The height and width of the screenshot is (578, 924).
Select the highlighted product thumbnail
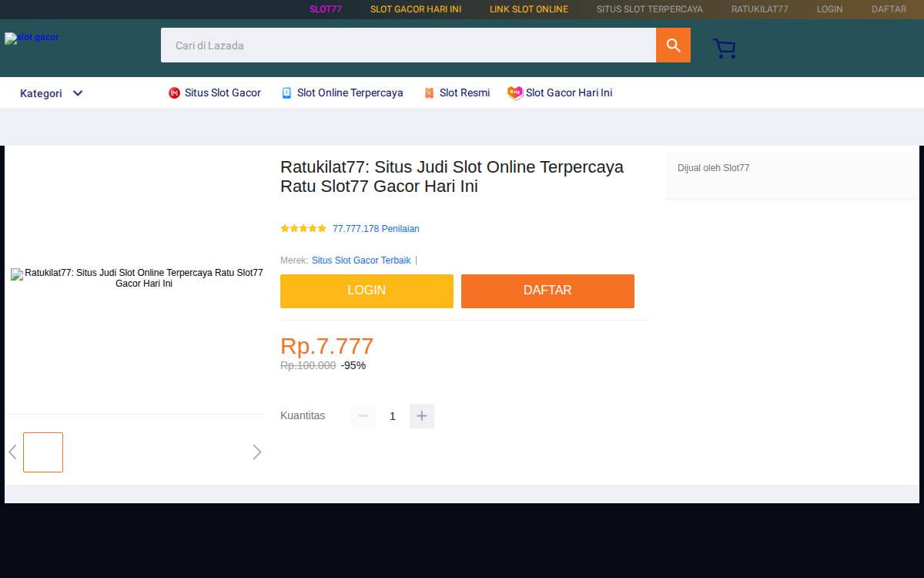pyautogui.click(x=43, y=452)
